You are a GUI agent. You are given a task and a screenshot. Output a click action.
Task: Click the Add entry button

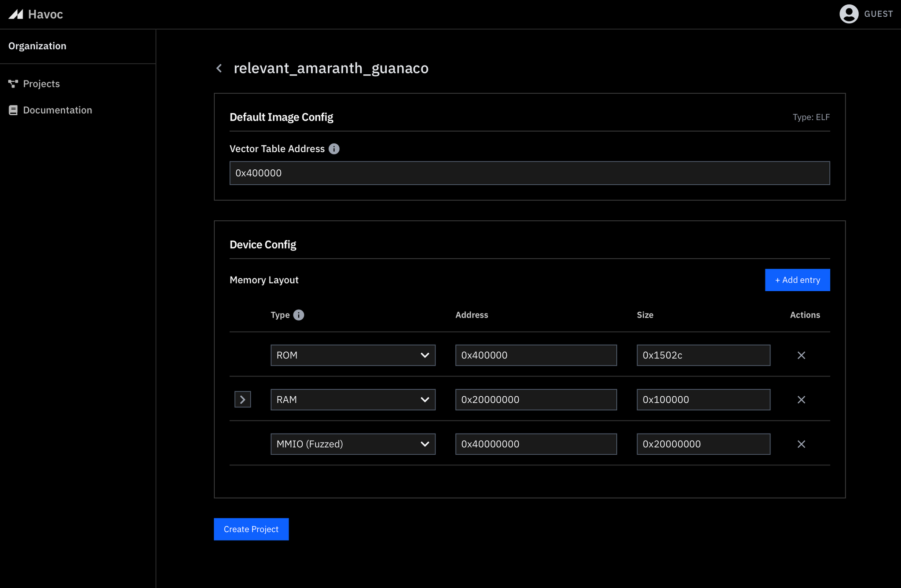point(797,280)
